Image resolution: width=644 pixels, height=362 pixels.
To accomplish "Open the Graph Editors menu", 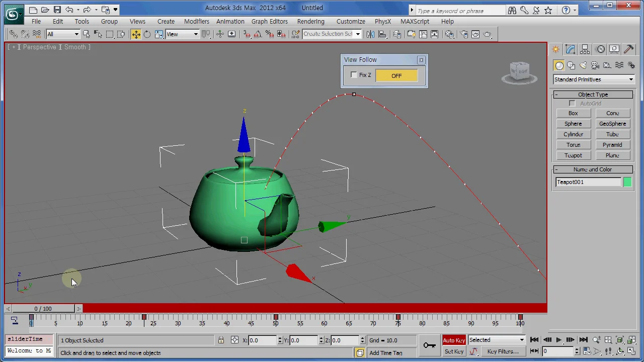I will pyautogui.click(x=270, y=22).
